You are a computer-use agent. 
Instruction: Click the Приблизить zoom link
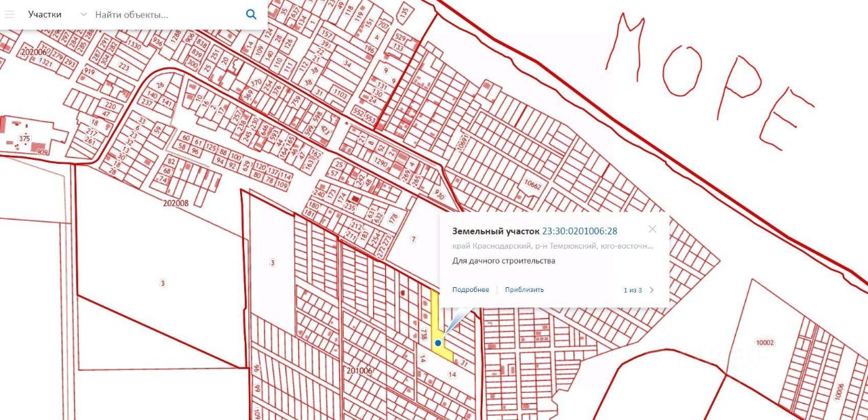524,290
